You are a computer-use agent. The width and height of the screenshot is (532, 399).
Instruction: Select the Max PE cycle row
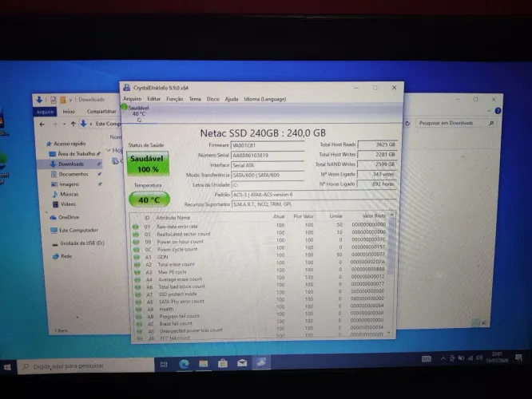[260, 271]
